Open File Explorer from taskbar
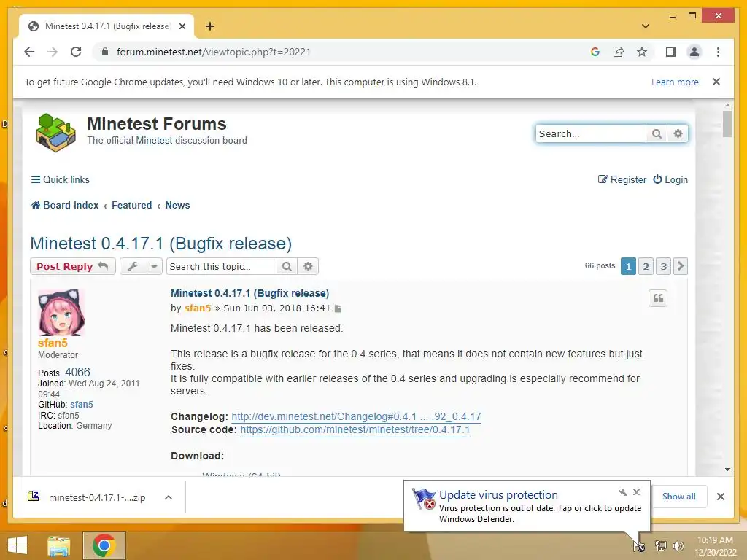This screenshot has width=747, height=560. click(59, 545)
